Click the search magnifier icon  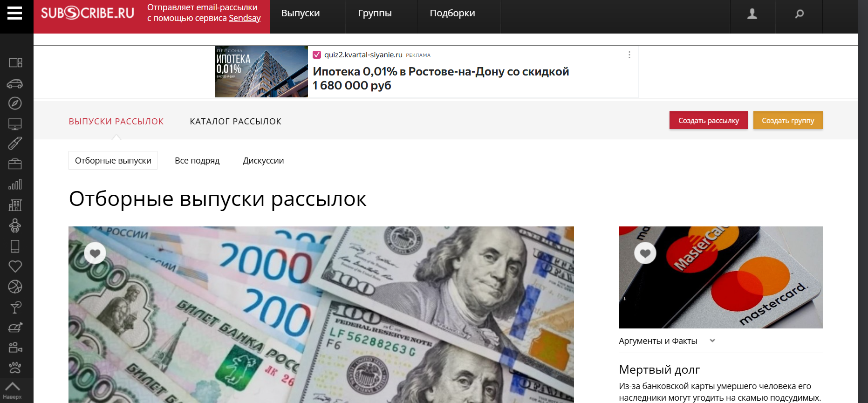(799, 14)
